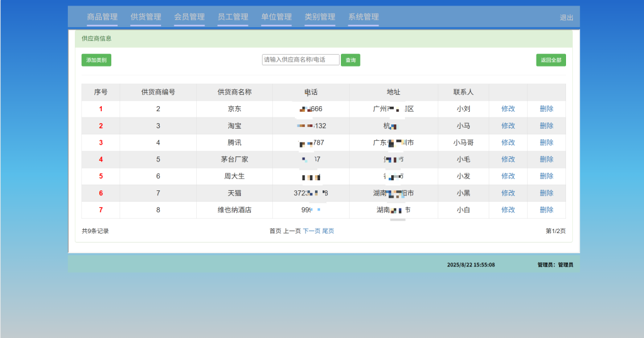Image resolution: width=644 pixels, height=338 pixels.
Task: Click 修改 for supplier 天猫
Action: coord(508,193)
